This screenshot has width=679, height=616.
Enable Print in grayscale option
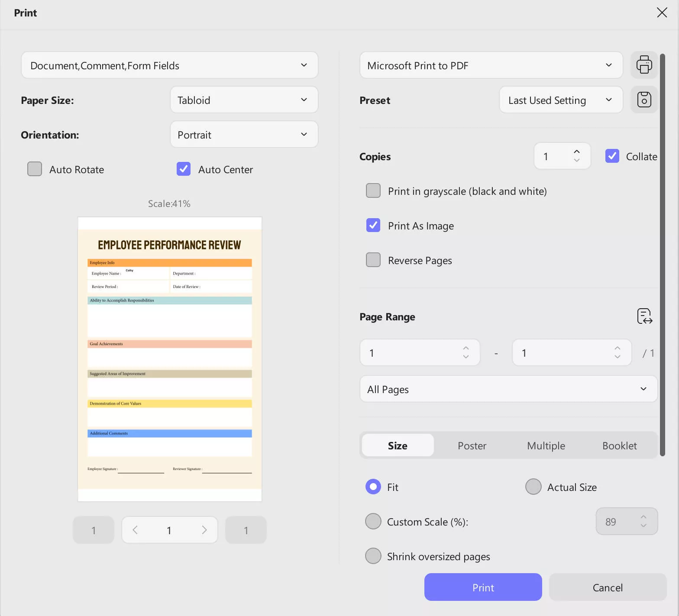(x=373, y=190)
